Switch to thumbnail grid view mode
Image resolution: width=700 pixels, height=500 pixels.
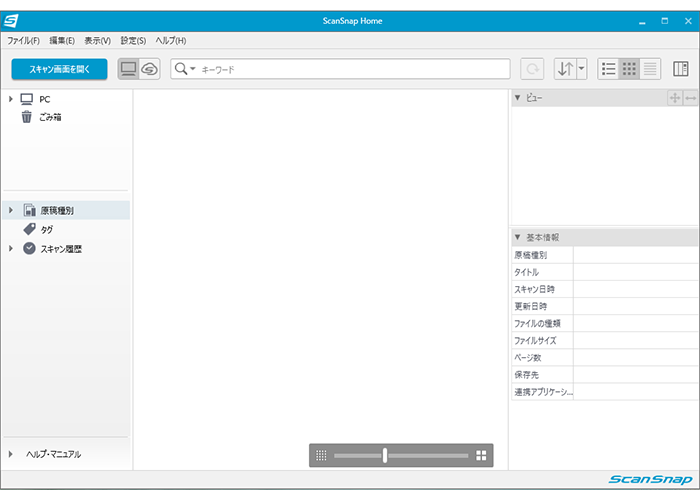click(x=629, y=69)
